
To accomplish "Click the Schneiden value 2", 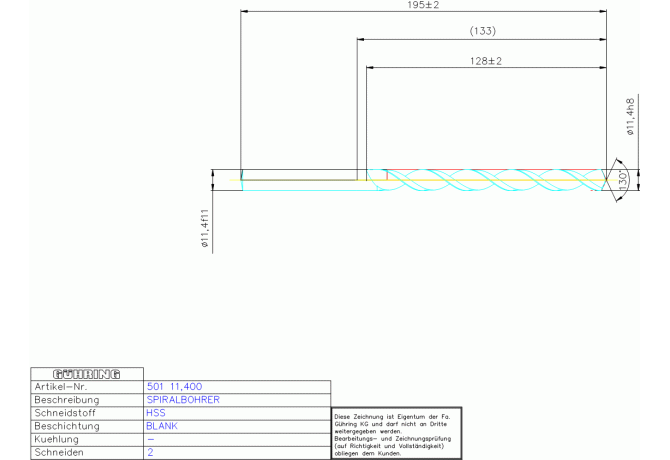I will coord(150,452).
